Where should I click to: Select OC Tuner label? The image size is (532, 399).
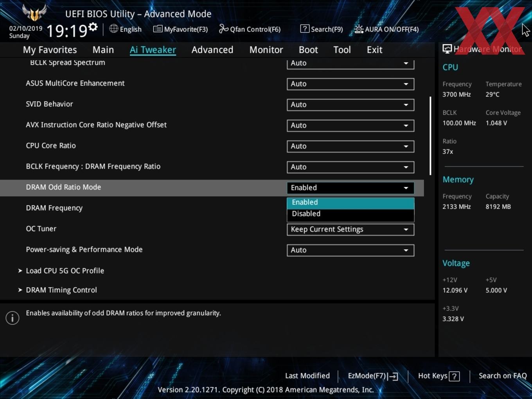tap(41, 229)
